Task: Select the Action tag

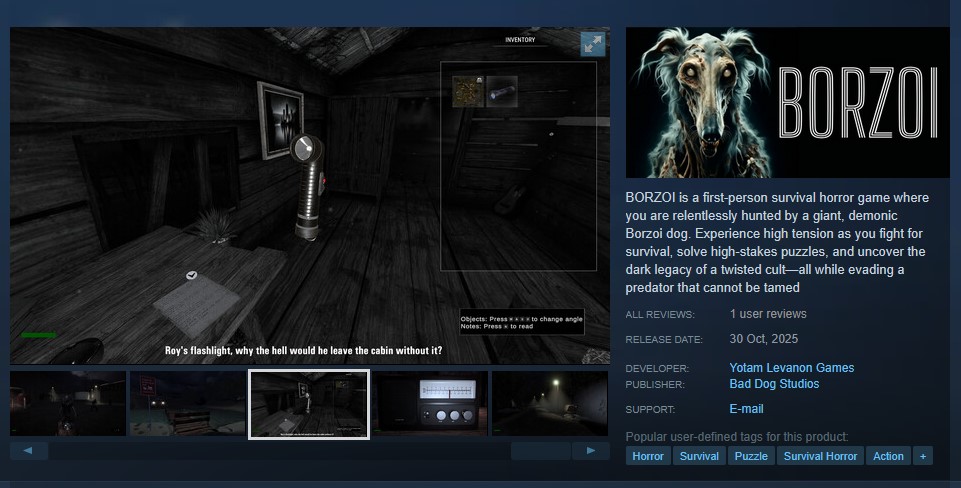Action: [x=888, y=456]
